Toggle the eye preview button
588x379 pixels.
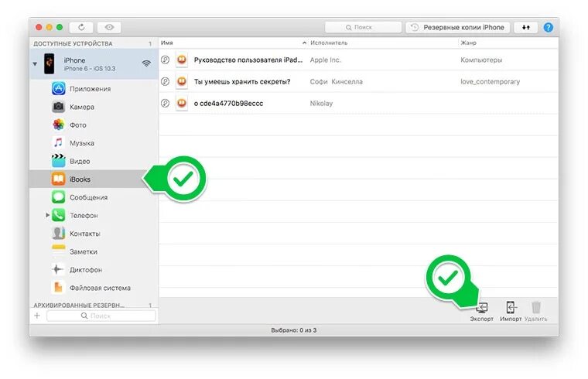pyautogui.click(x=109, y=27)
